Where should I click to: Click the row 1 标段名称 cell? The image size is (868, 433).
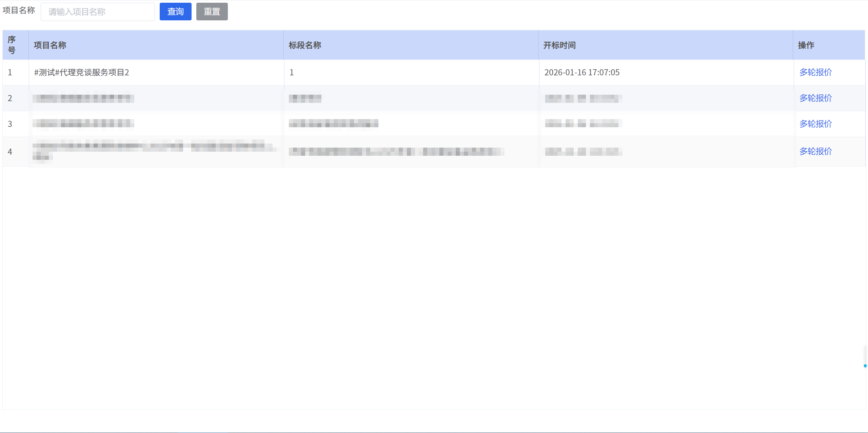(292, 72)
